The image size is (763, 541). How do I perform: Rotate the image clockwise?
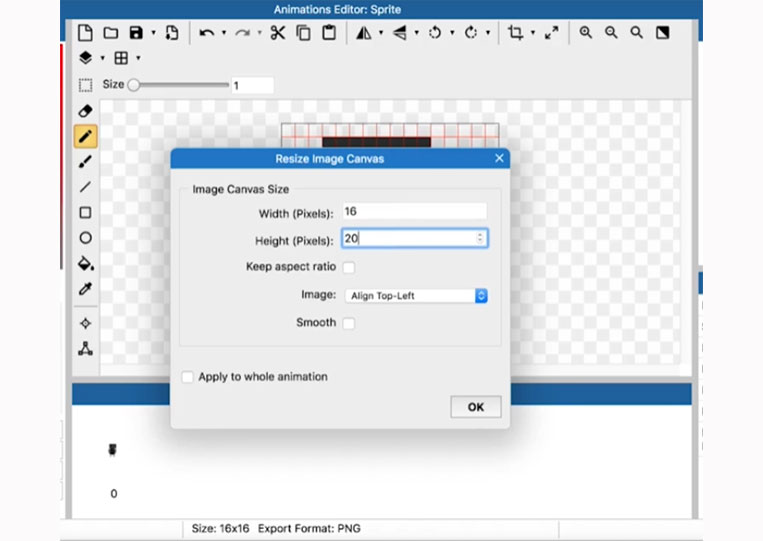coord(471,33)
